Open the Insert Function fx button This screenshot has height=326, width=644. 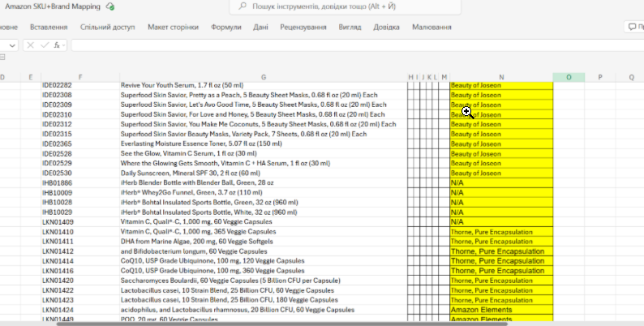click(x=57, y=45)
